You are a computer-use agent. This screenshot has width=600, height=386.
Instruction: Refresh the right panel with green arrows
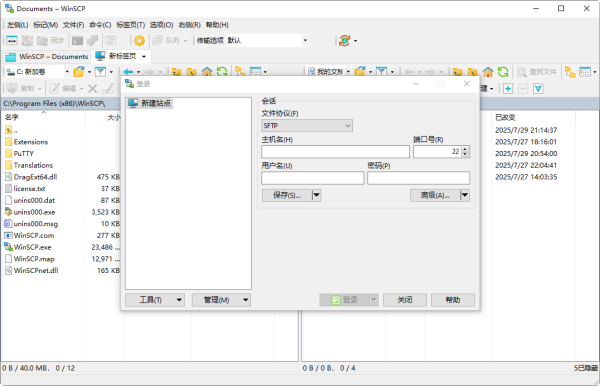coord(503,72)
